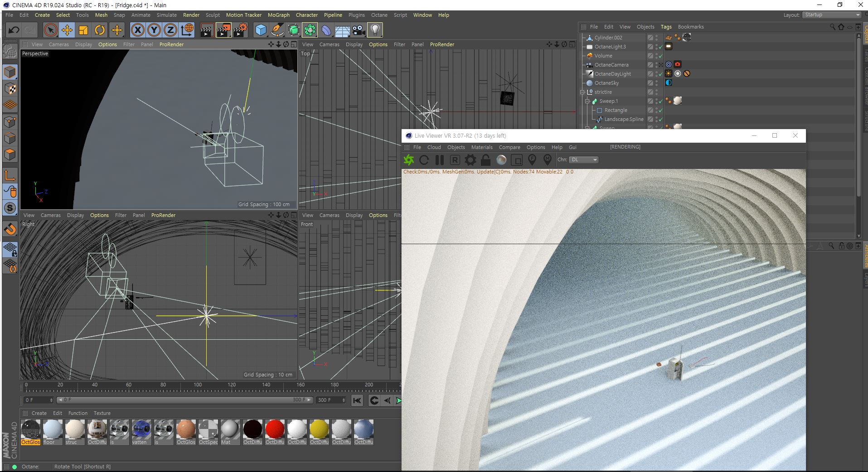This screenshot has height=472, width=868.
Task: Open the Cameras menu in Perspective viewport
Action: 59,44
